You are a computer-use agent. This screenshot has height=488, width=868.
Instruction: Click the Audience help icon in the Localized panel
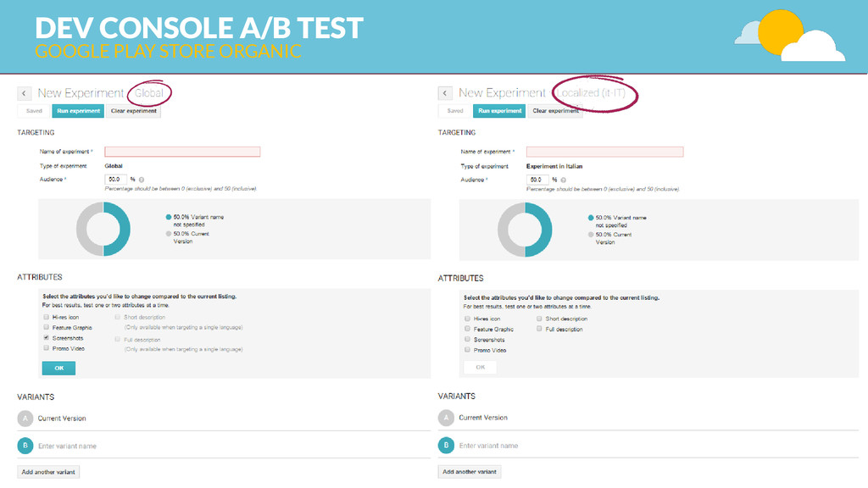(562, 180)
